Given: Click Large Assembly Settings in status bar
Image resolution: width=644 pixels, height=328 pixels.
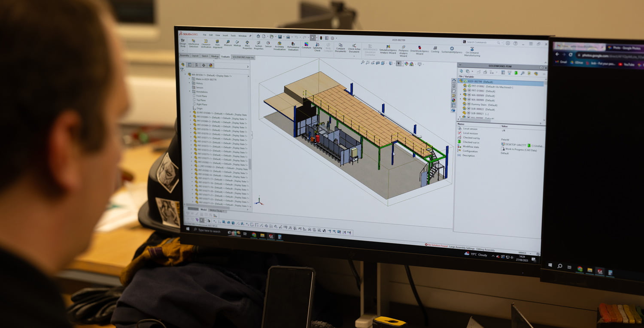Looking at the screenshot, I should [462, 248].
